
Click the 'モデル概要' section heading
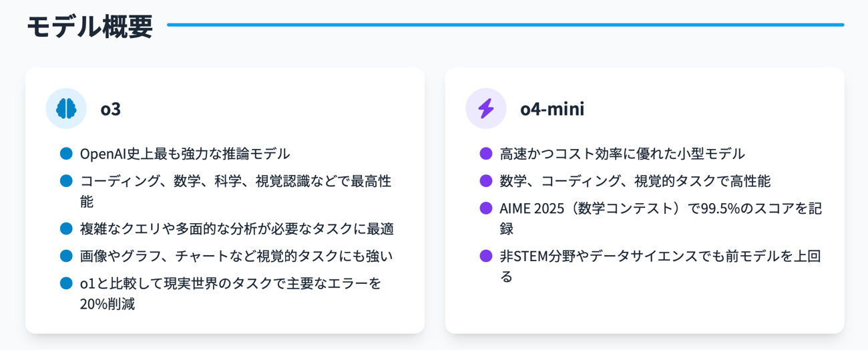(x=90, y=26)
